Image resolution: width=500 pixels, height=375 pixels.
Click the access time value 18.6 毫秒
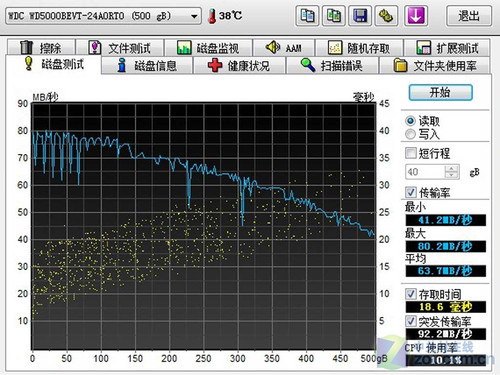click(446, 307)
